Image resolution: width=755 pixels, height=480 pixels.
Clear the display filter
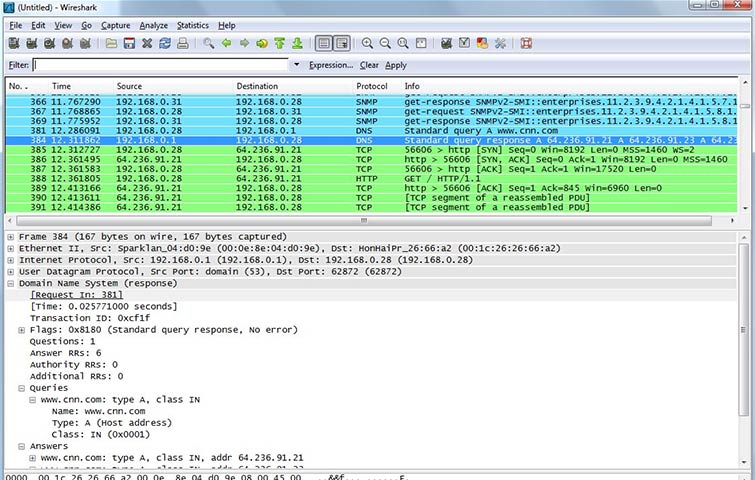369,65
